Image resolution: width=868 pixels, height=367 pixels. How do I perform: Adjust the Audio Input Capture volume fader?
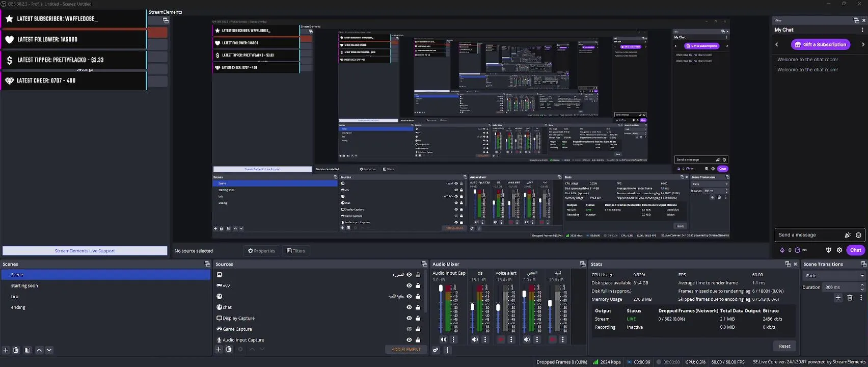tap(441, 289)
